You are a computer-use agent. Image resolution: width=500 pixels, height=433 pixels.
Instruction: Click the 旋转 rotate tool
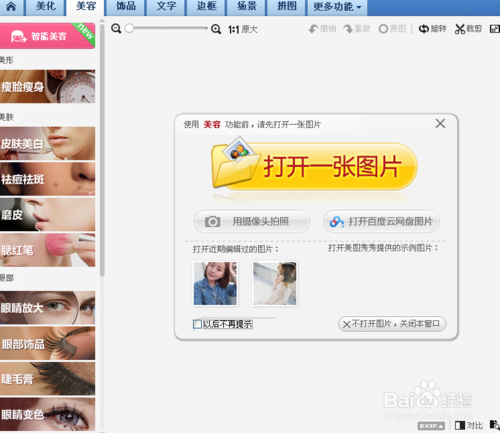pyautogui.click(x=432, y=29)
